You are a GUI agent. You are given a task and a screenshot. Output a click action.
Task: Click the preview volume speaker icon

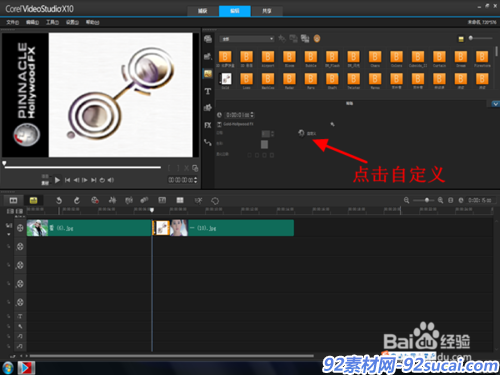coord(111,180)
